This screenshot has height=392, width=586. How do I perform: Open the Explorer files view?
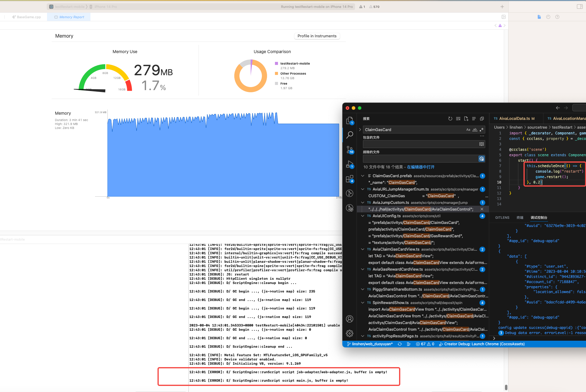point(350,120)
